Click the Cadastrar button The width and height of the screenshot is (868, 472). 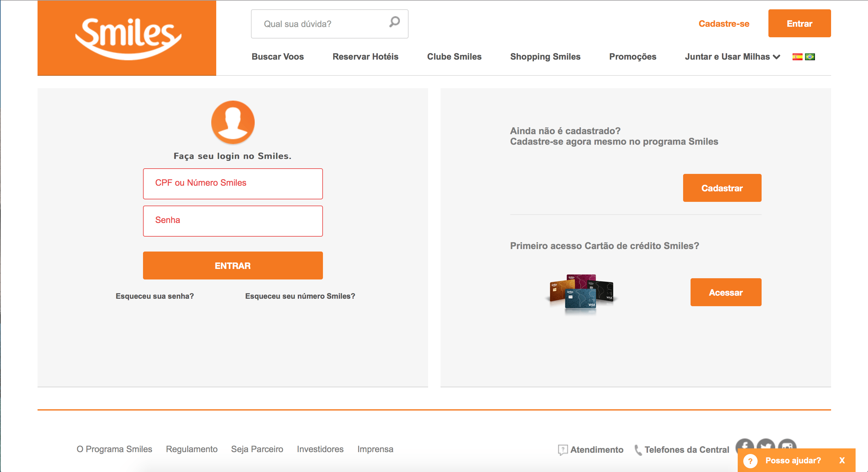[722, 188]
